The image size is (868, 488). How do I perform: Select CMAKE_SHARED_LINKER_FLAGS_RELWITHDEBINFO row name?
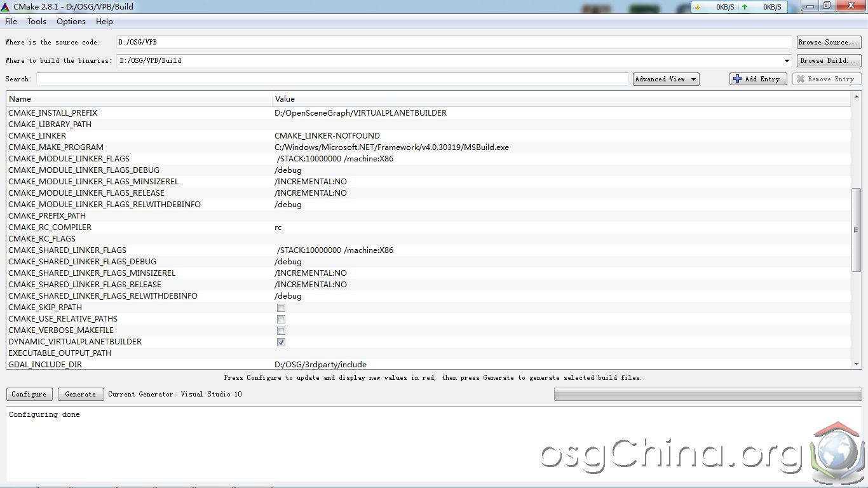tap(103, 296)
